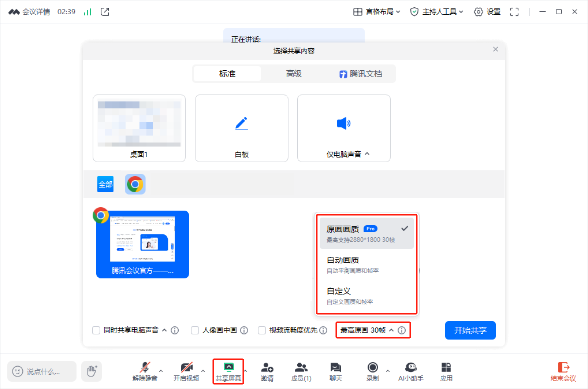Toggle full screen mode icon
The height and width of the screenshot is (389, 588).
(514, 12)
